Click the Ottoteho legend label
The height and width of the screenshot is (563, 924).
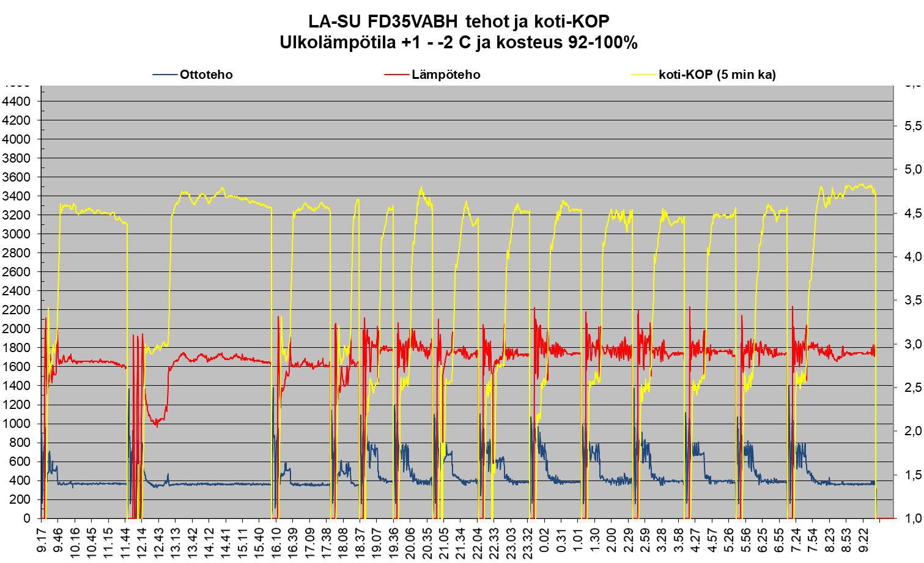206,75
